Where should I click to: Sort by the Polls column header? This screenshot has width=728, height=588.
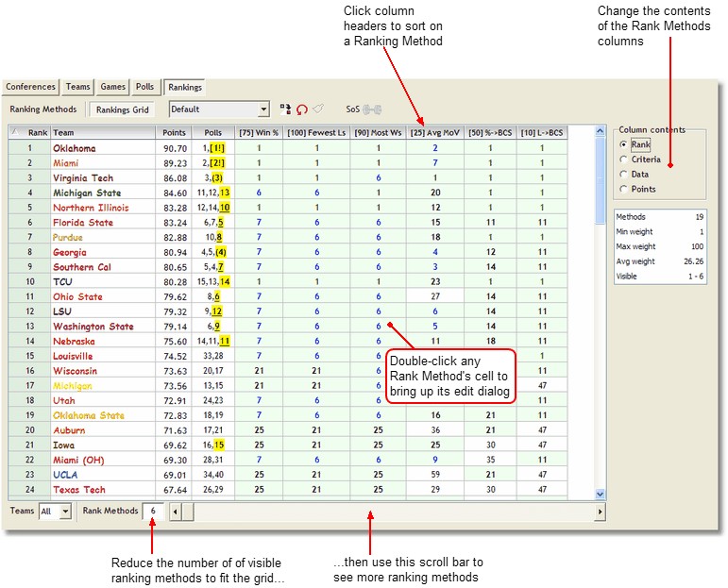(213, 133)
